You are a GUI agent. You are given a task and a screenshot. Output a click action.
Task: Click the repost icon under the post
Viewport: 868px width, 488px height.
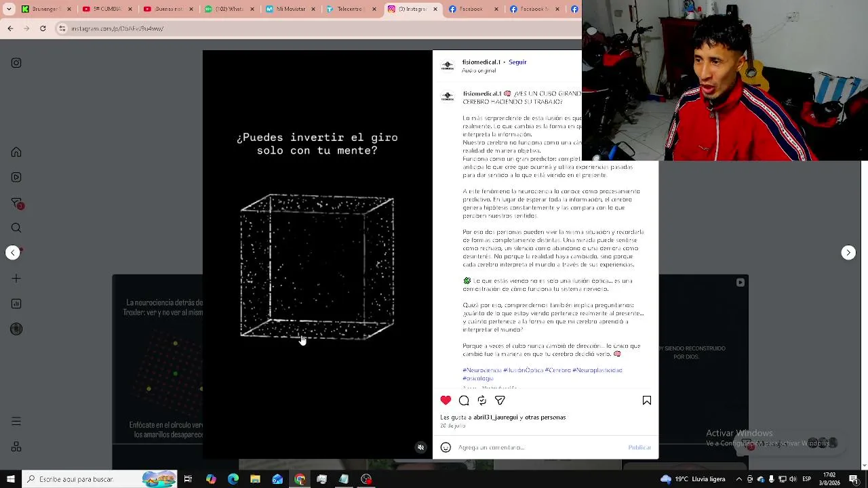482,401
